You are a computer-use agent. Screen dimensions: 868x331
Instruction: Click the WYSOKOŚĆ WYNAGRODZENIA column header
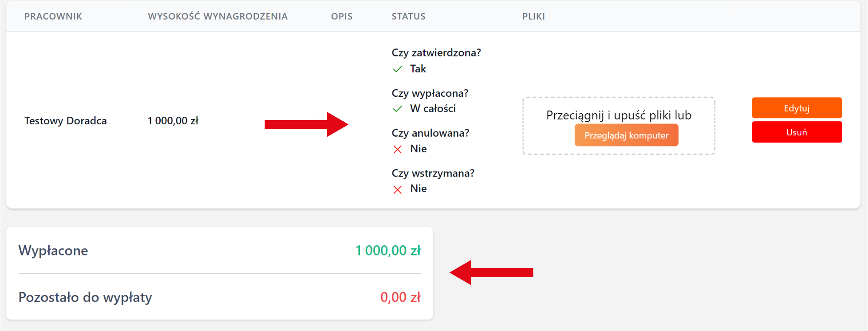click(217, 17)
